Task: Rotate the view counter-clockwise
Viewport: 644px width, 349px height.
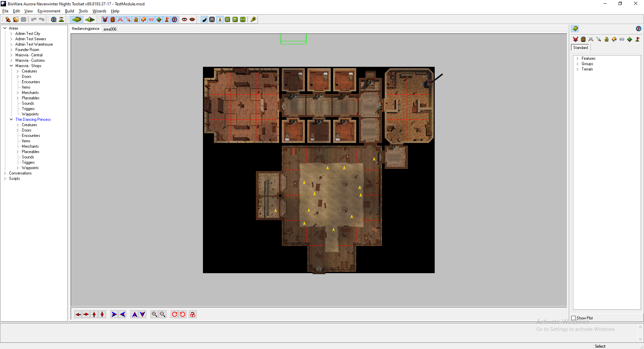Action: point(182,314)
